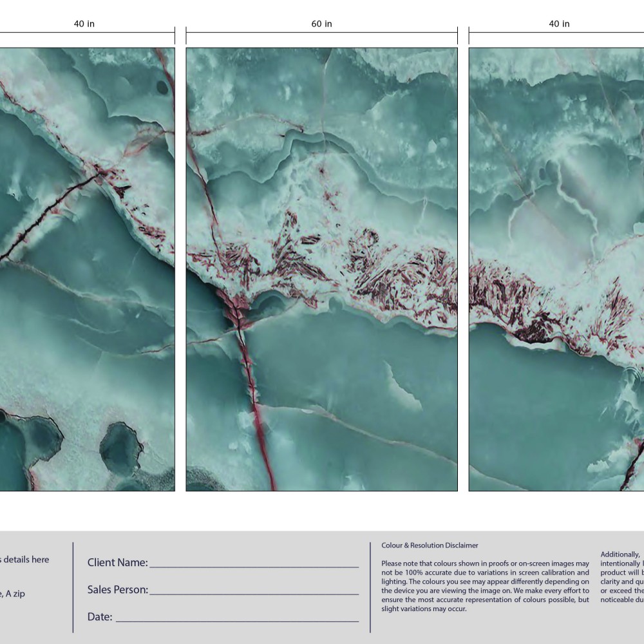The image size is (644, 644).
Task: Click the 'Additionally,' paragraph text
Action: (x=622, y=576)
